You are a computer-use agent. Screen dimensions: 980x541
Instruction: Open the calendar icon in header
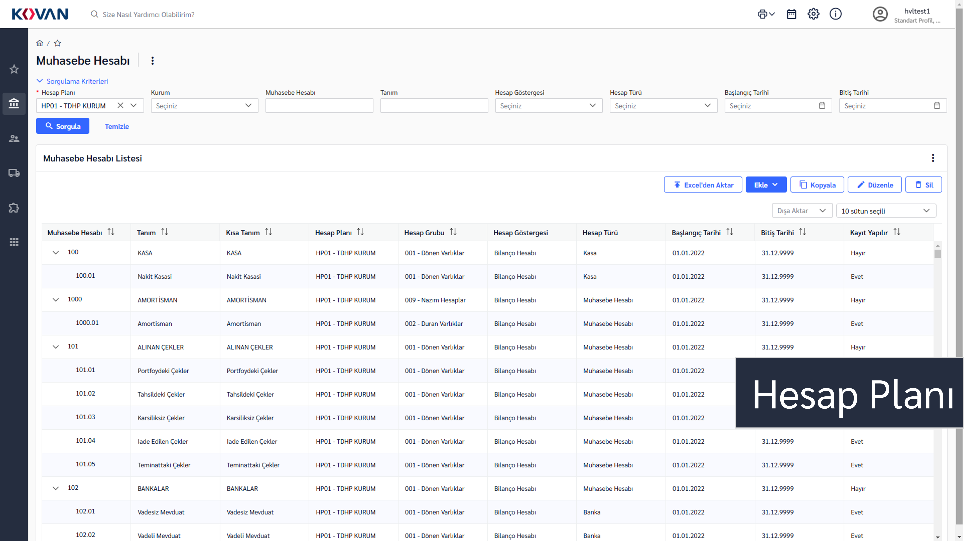click(x=791, y=14)
